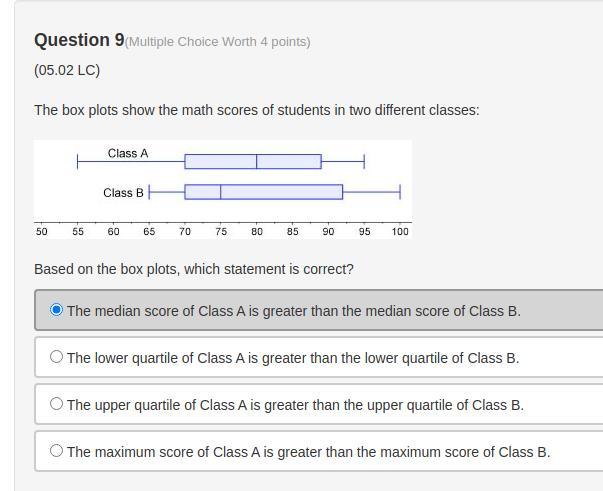The width and height of the screenshot is (603, 491).
Task: Select the lower quartile radio button
Action: coord(57,357)
